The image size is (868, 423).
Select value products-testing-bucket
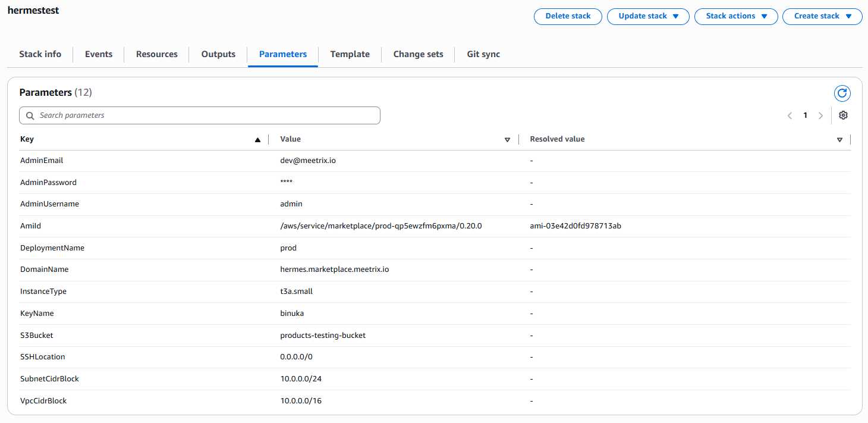(323, 336)
